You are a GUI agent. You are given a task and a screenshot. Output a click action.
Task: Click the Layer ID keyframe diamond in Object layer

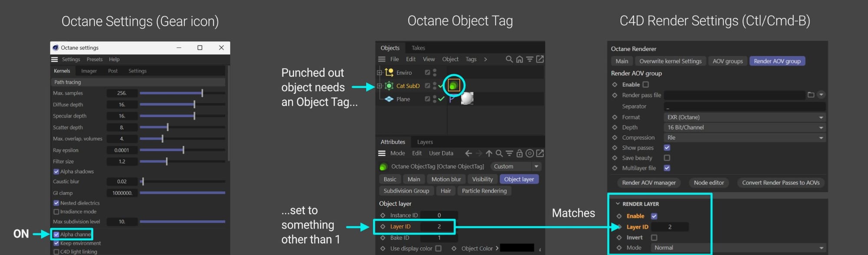[383, 226]
